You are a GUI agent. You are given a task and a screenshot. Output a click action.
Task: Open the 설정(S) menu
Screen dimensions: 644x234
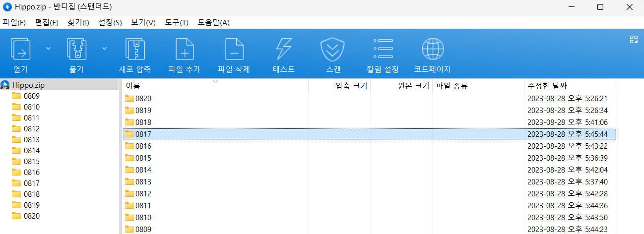click(110, 23)
